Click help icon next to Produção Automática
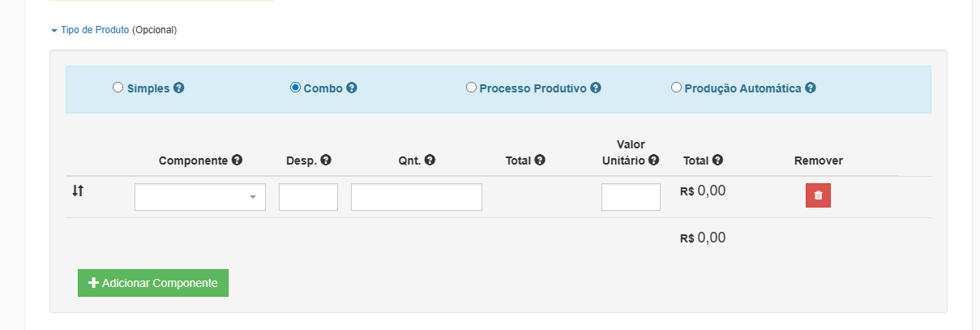 [811, 88]
